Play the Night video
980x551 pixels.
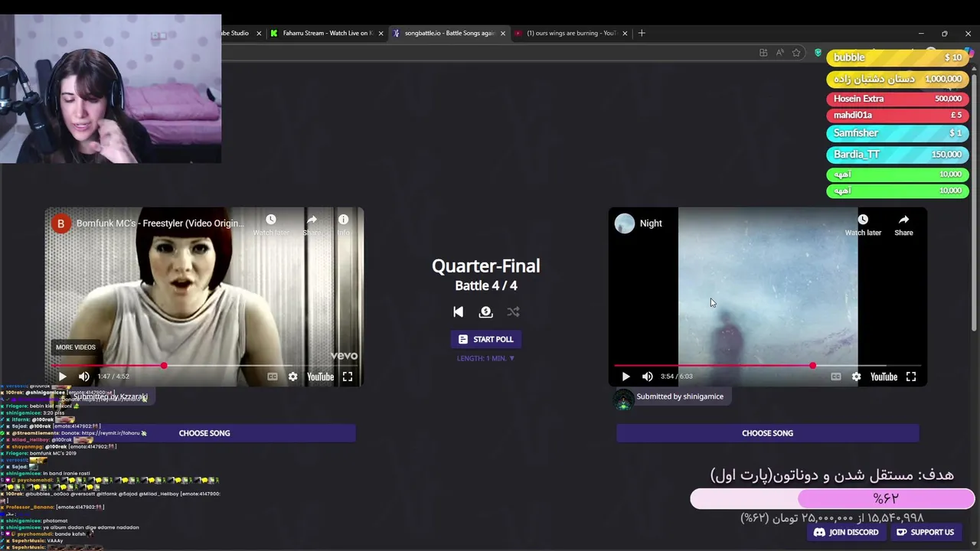626,377
